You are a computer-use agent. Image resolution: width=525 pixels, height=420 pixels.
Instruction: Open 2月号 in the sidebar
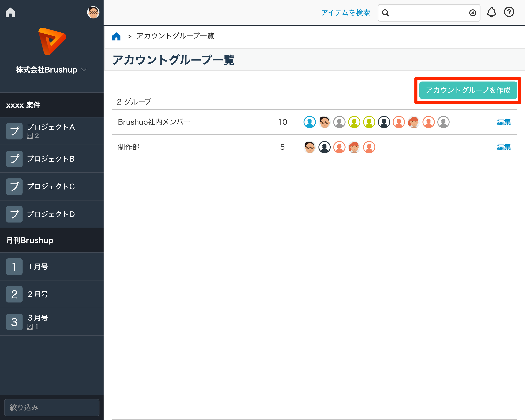[52, 294]
